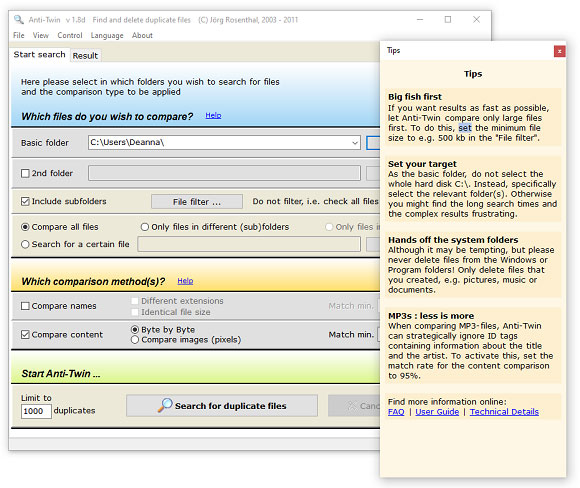Open the Technical Details link
Image resolution: width=580 pixels, height=488 pixels.
coord(504,412)
